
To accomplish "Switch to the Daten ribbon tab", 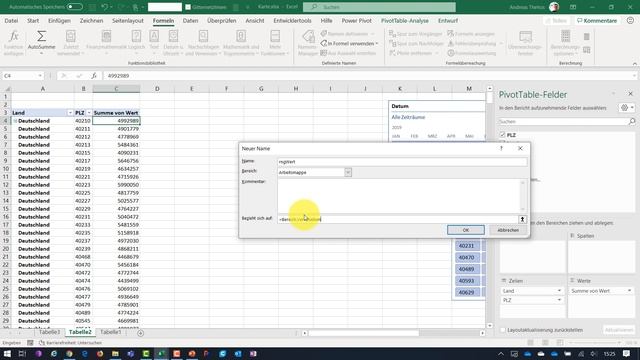I will pos(190,20).
